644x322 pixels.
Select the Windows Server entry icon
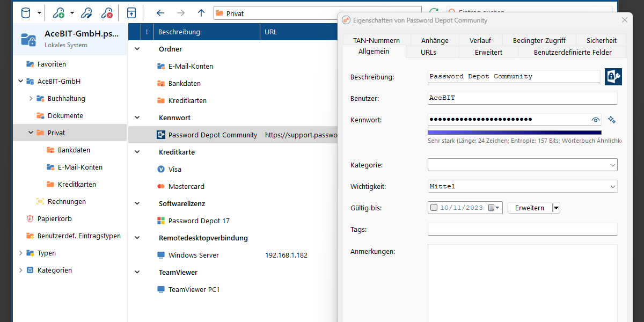[x=161, y=255]
